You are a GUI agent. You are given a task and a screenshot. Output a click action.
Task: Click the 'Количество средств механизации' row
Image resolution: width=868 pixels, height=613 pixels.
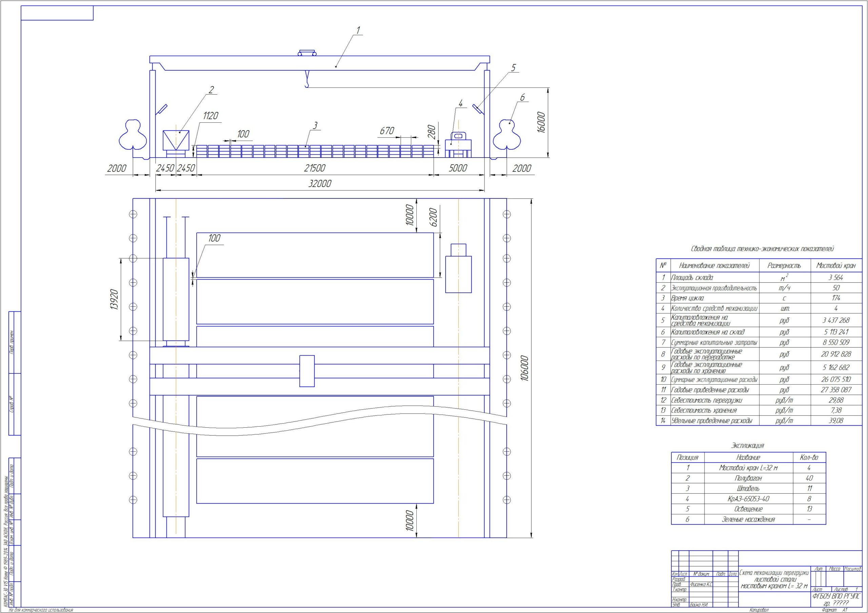click(x=759, y=308)
